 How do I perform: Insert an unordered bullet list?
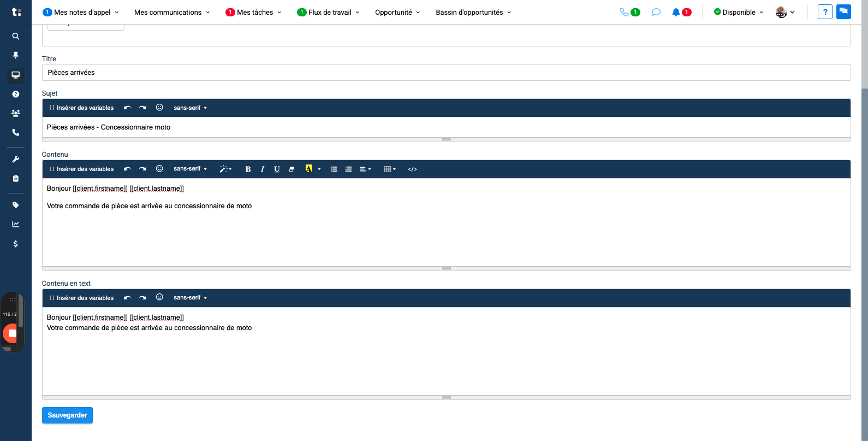click(x=334, y=169)
